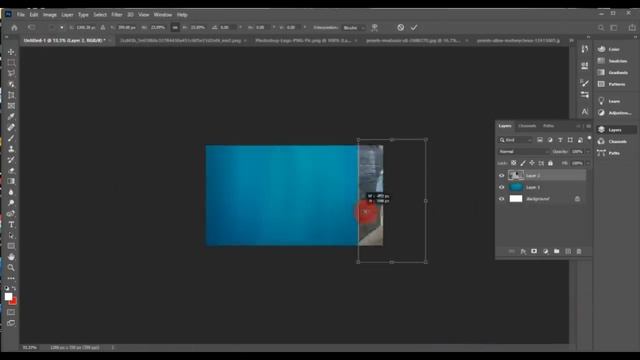Hide Layer 2 with its eye icon
640x360 pixels.
(x=502, y=176)
